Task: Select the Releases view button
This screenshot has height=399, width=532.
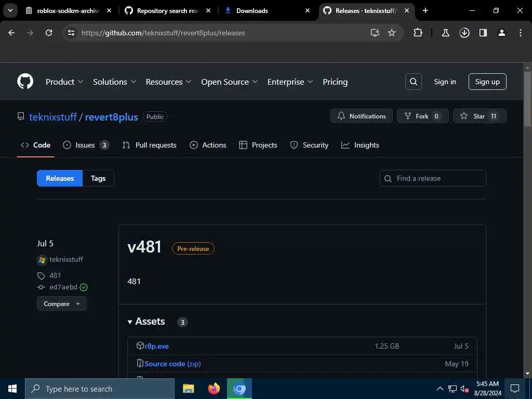Action: pyautogui.click(x=60, y=178)
